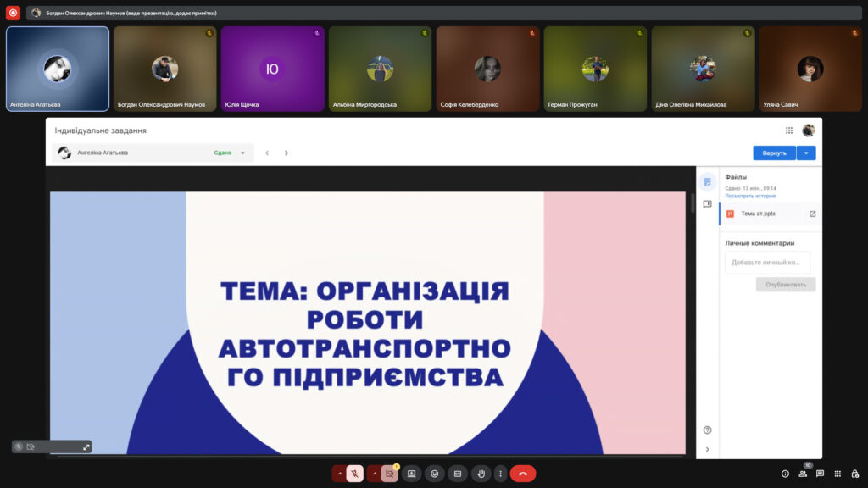Expand self-view with the arrows icon

86,447
